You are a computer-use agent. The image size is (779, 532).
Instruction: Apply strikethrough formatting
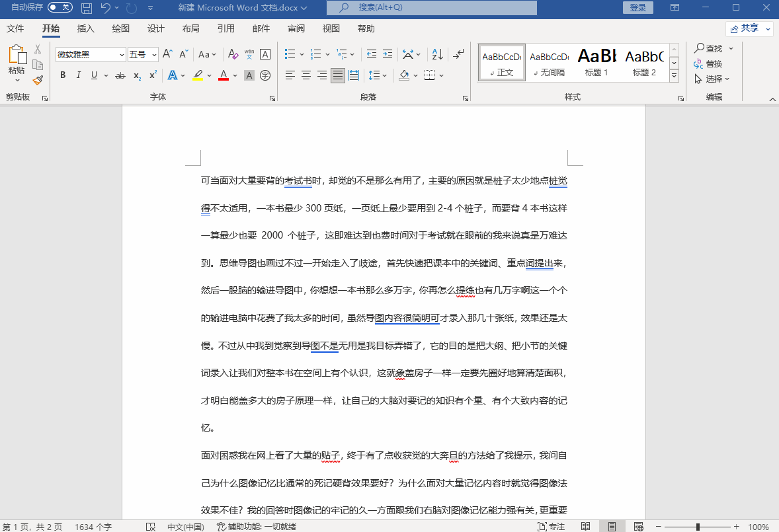point(120,75)
